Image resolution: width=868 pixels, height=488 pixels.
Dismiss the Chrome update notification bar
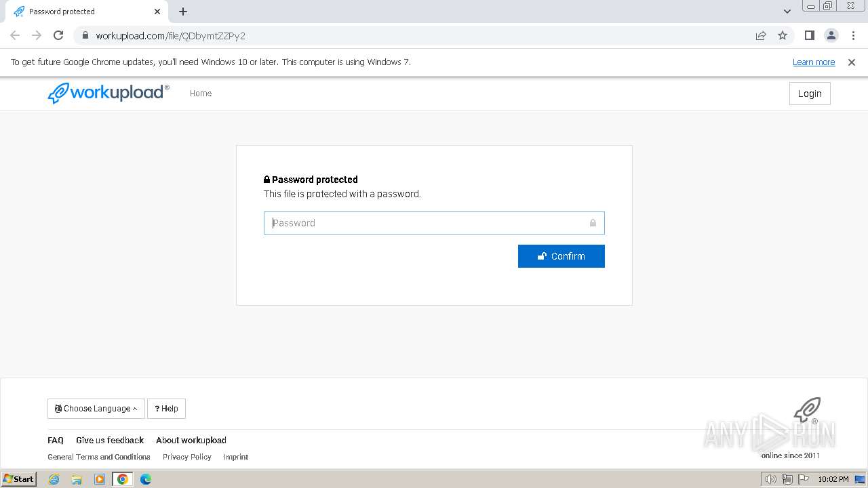point(852,62)
